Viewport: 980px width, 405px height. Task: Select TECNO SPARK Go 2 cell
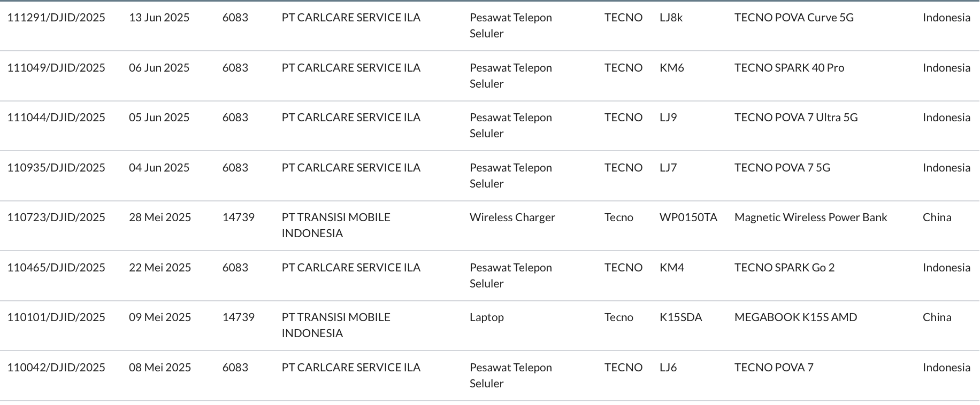(784, 268)
